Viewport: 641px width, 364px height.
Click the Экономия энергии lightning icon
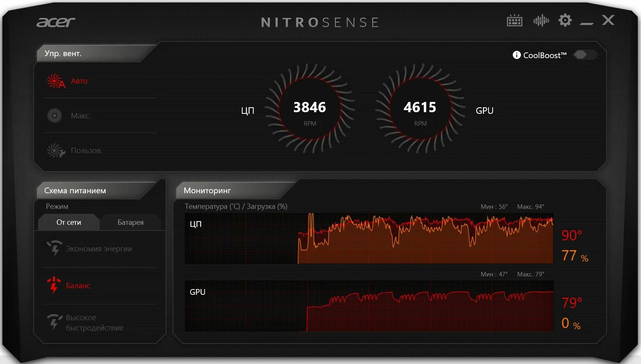[x=54, y=249]
